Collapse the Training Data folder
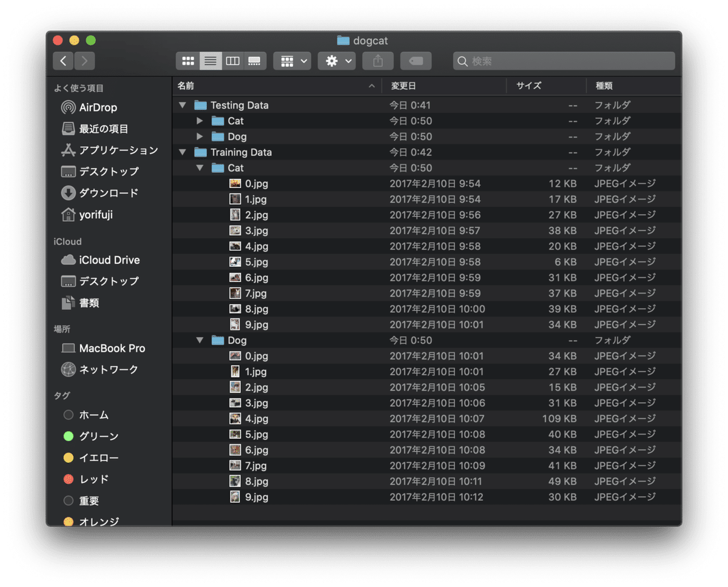The height and width of the screenshot is (587, 728). click(182, 152)
